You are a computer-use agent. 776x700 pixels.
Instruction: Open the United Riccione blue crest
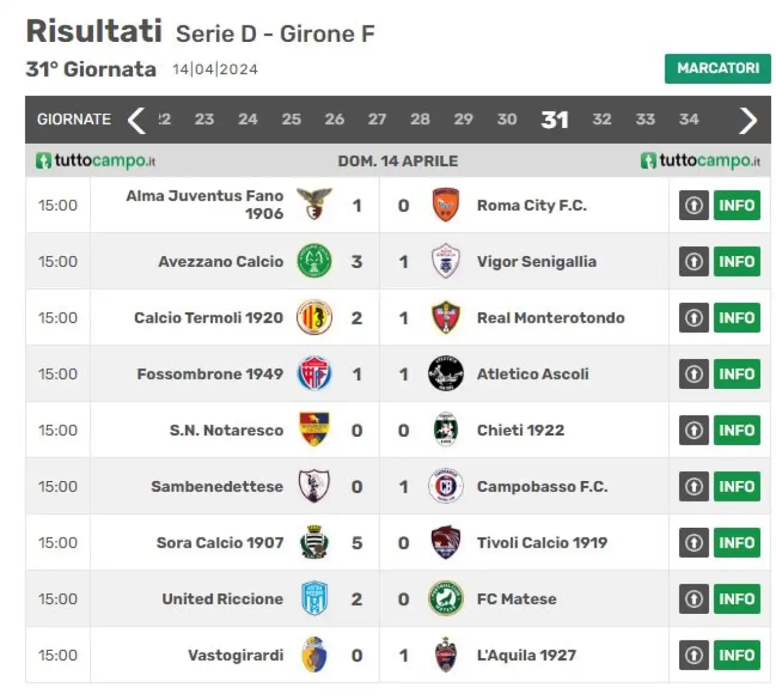314,599
